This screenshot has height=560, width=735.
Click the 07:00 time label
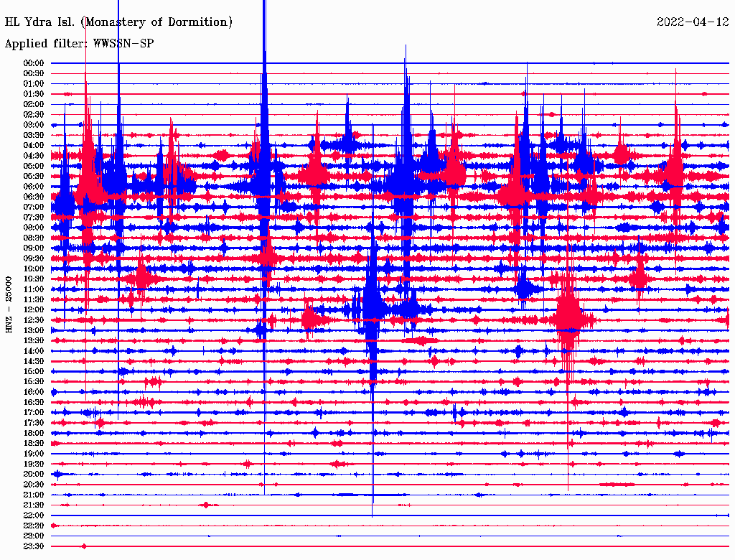[33, 207]
